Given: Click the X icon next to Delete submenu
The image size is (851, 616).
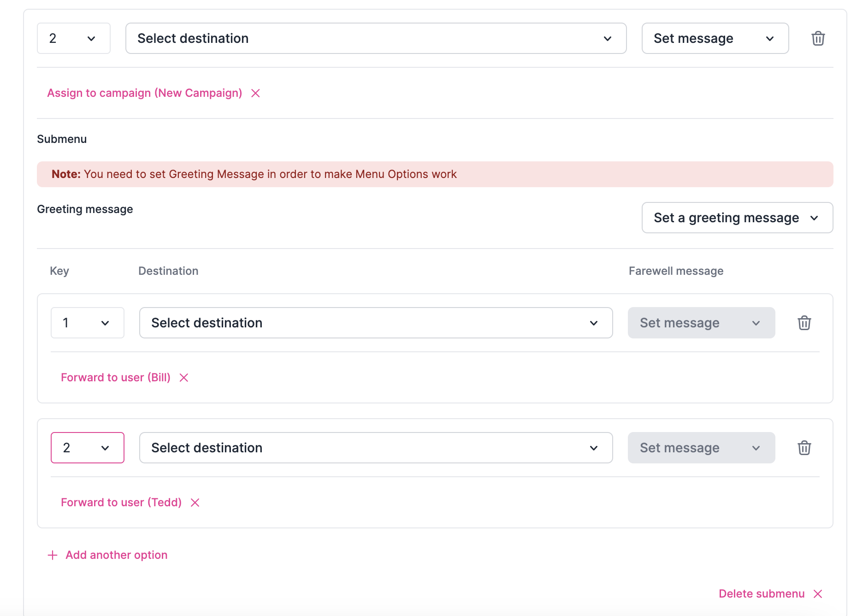Looking at the screenshot, I should [x=818, y=594].
